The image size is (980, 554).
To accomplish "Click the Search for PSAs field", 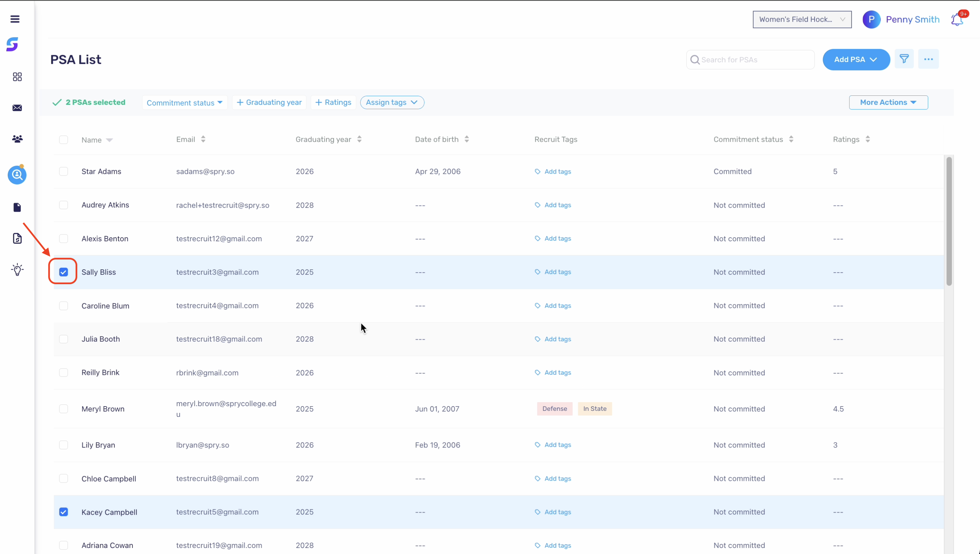I will tap(750, 60).
